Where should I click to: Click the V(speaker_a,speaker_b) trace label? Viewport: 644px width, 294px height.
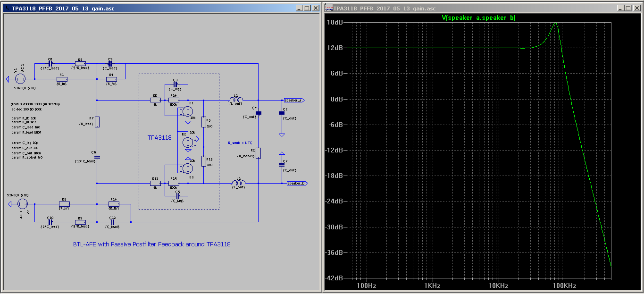[478, 17]
